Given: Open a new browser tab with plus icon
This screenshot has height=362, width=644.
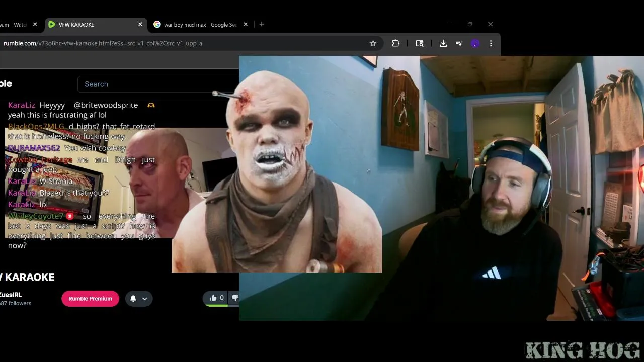Looking at the screenshot, I should click(x=261, y=24).
